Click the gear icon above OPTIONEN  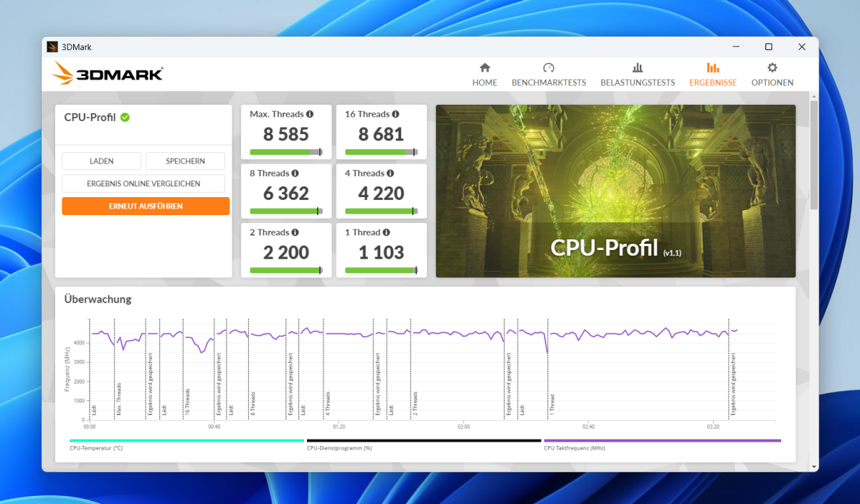click(772, 67)
